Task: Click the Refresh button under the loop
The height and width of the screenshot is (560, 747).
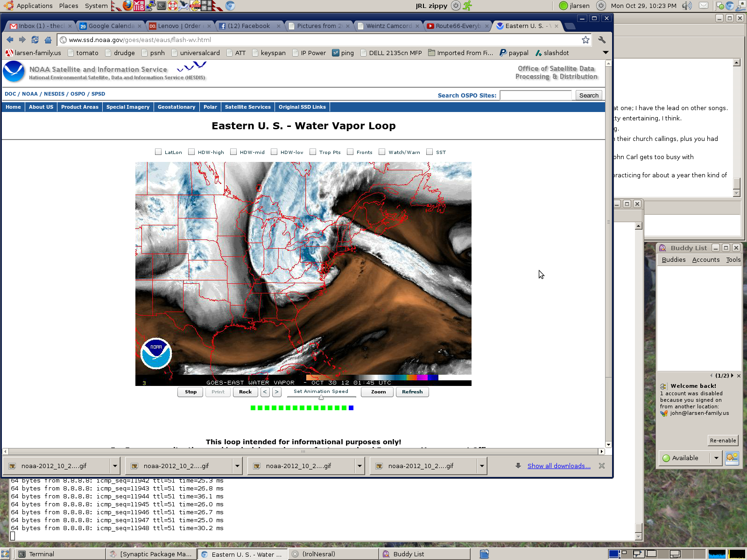Action: pyautogui.click(x=412, y=392)
